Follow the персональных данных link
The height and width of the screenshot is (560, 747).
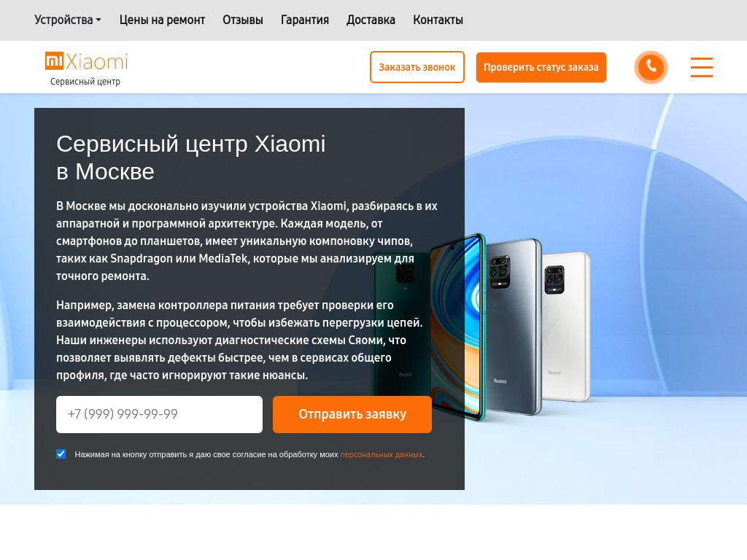pyautogui.click(x=381, y=454)
